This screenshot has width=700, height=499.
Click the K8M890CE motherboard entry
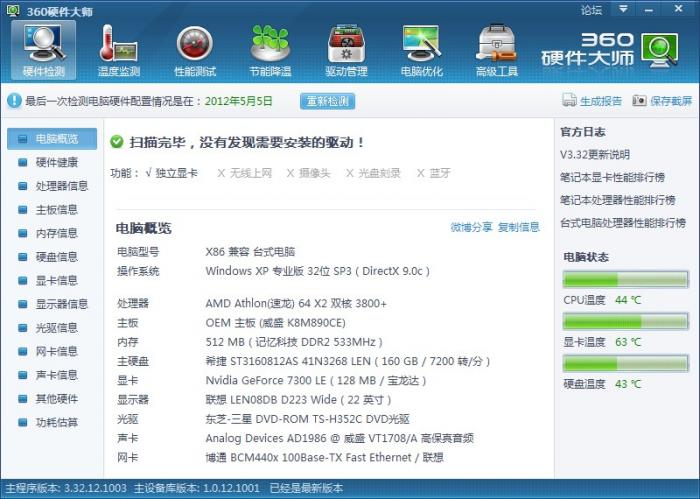(275, 323)
